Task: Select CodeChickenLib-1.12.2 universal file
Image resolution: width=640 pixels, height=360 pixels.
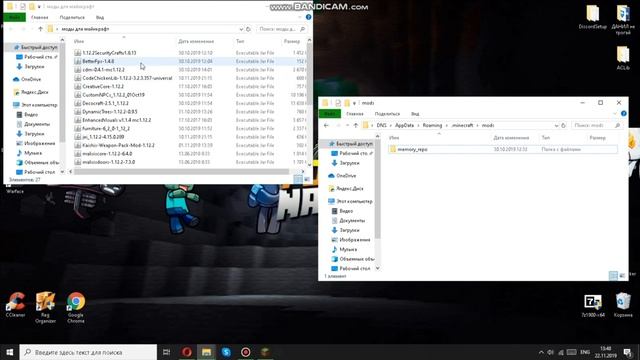Action: coord(127,78)
